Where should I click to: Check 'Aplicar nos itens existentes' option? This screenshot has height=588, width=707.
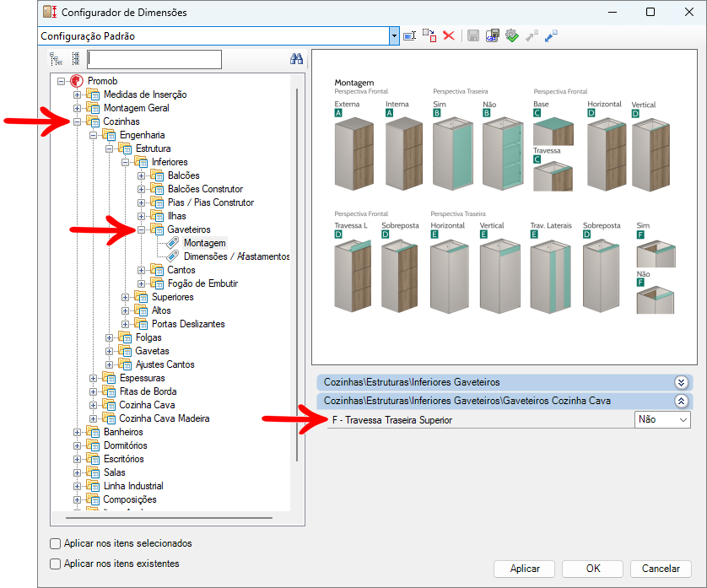[56, 564]
